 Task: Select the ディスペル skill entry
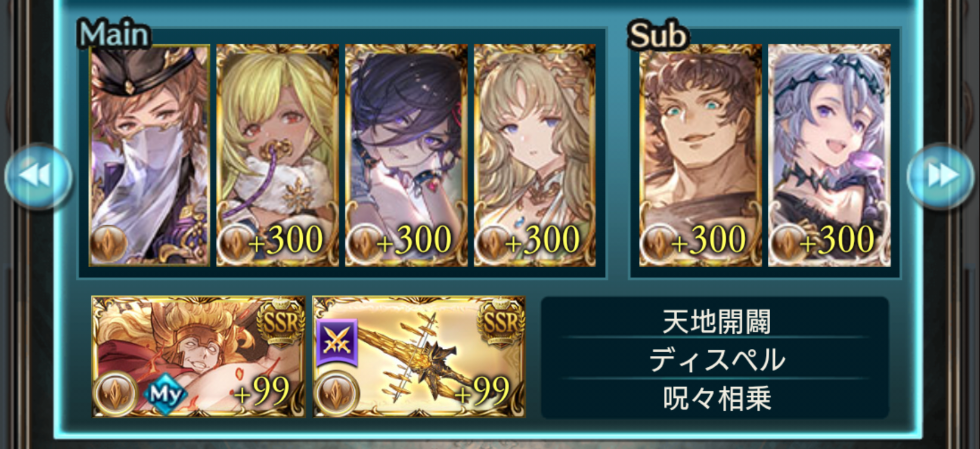pyautogui.click(x=715, y=359)
